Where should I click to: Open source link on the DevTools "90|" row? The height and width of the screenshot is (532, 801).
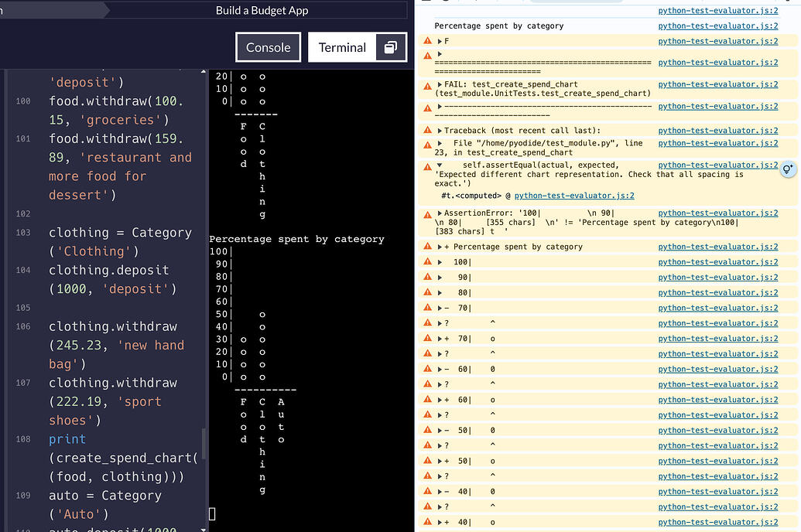coord(717,278)
